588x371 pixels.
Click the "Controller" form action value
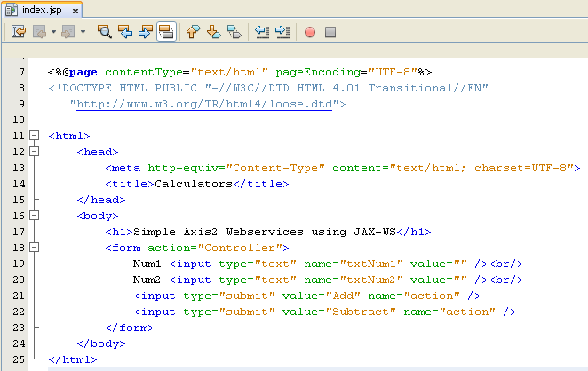click(x=240, y=248)
